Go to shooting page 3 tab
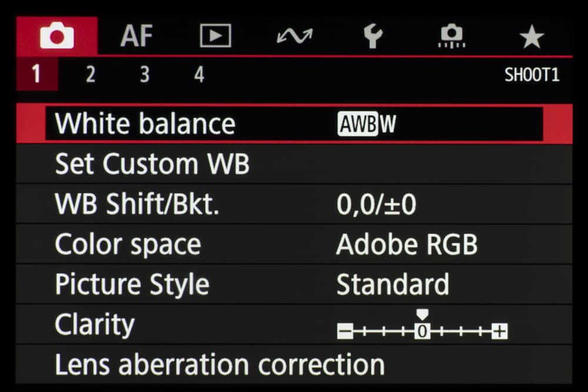588x392 pixels. point(145,75)
